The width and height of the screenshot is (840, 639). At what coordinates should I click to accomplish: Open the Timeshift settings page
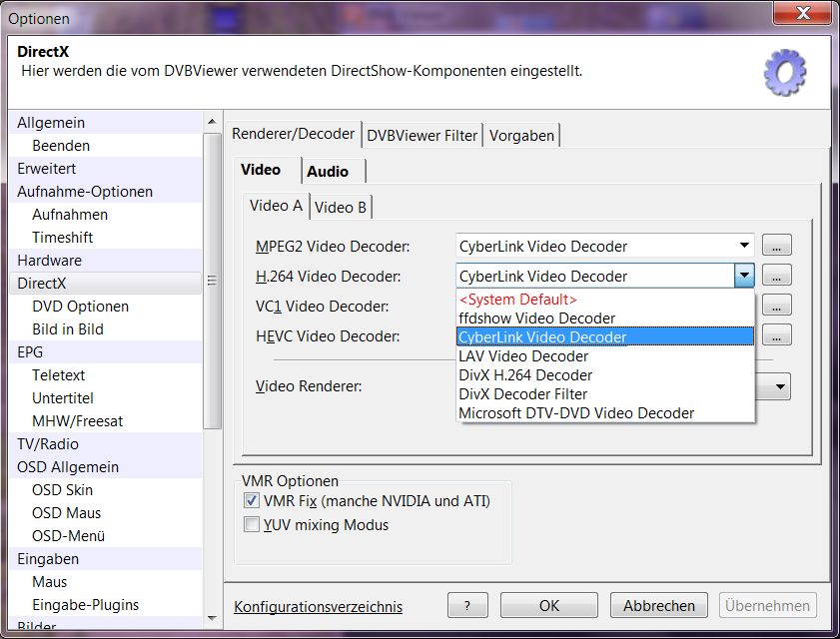106,238
